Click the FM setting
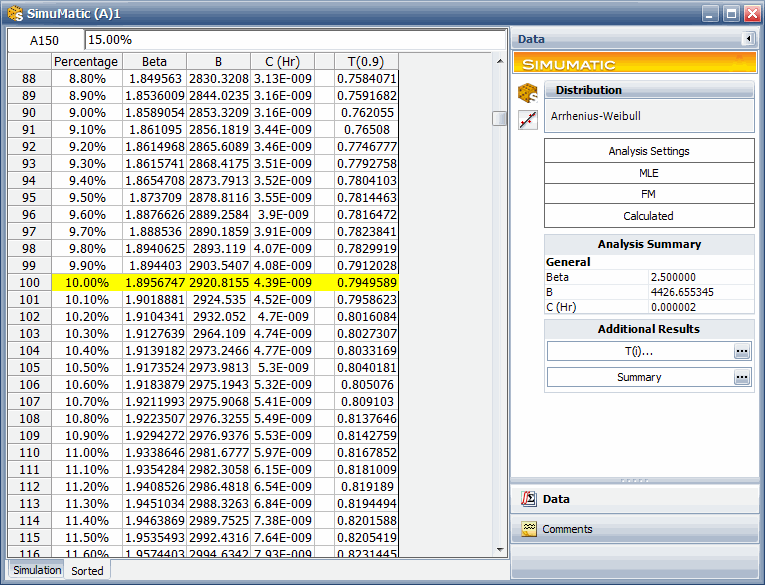The height and width of the screenshot is (585, 765). 649,194
